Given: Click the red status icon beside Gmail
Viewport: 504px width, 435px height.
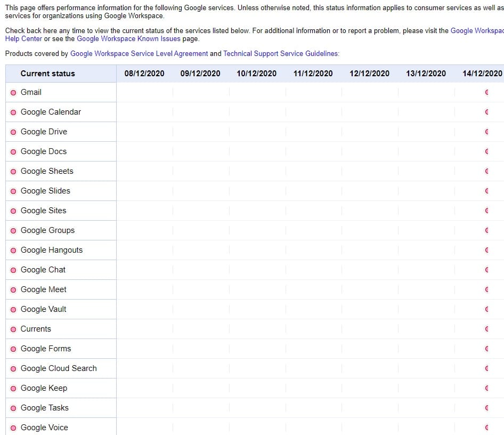Looking at the screenshot, I should tap(13, 93).
